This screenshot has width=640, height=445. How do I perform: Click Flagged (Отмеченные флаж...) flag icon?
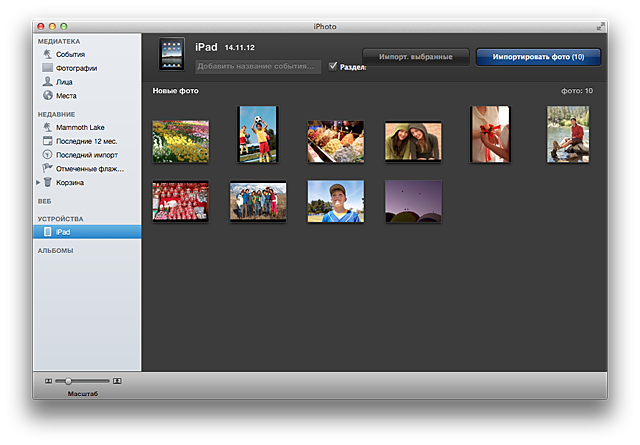[48, 168]
